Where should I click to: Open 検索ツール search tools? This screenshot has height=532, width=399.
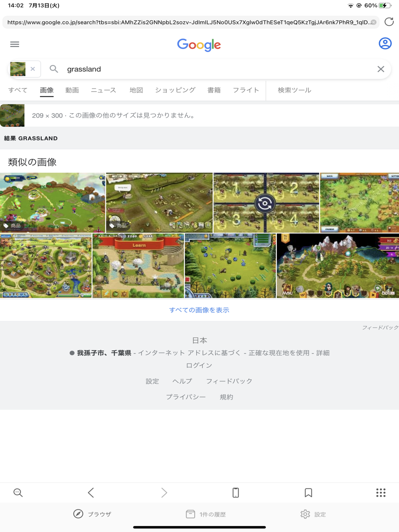(x=294, y=90)
